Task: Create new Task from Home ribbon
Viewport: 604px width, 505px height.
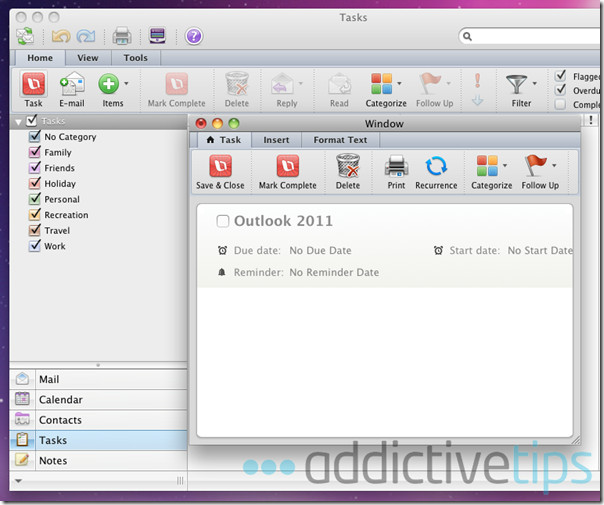Action: [x=34, y=90]
